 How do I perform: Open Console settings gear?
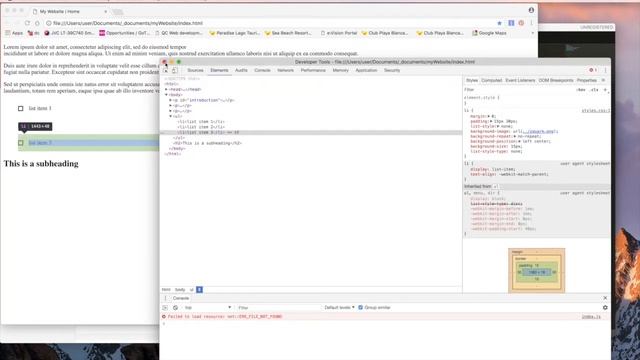click(x=605, y=307)
